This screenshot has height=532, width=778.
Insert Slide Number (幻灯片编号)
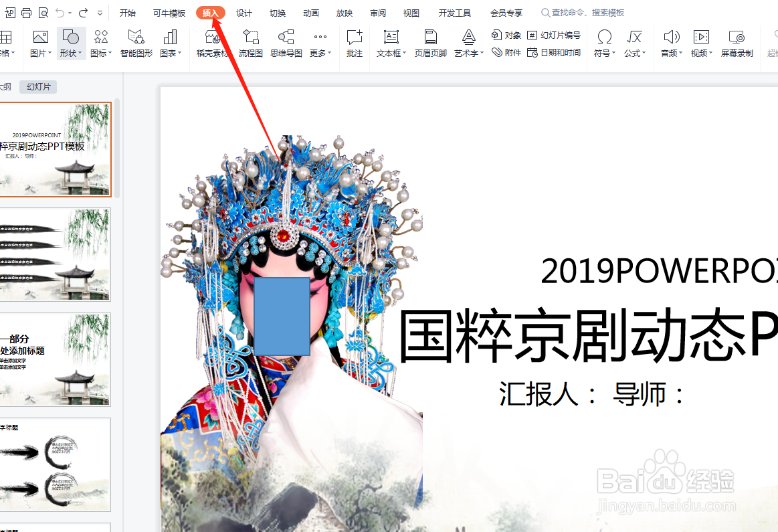pos(553,35)
